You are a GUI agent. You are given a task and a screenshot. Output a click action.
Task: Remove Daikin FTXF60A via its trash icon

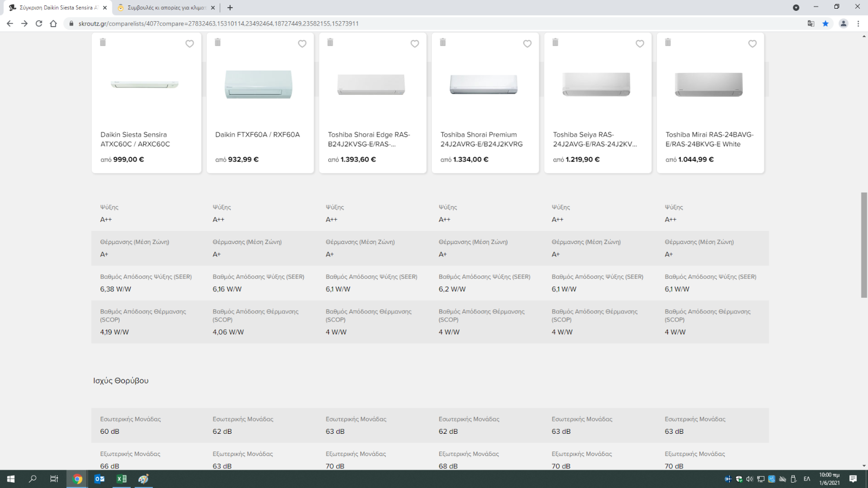pos(218,42)
